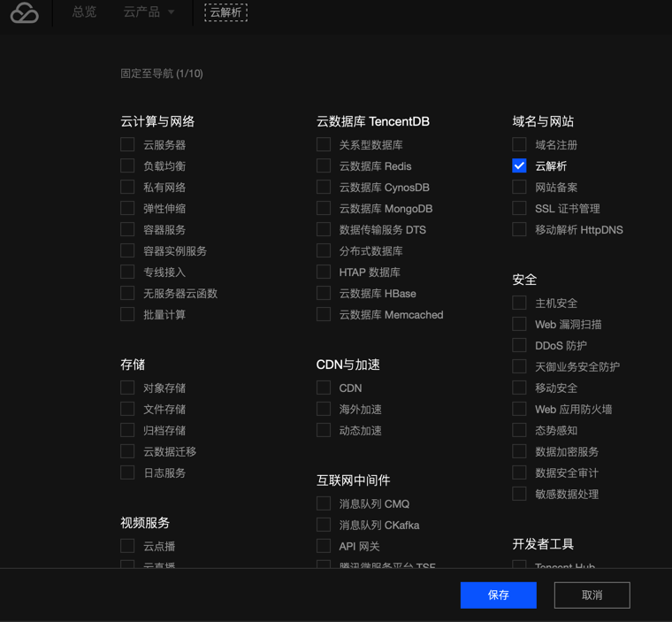
Task: Check 数据安全审计 checkbox
Action: (x=519, y=472)
